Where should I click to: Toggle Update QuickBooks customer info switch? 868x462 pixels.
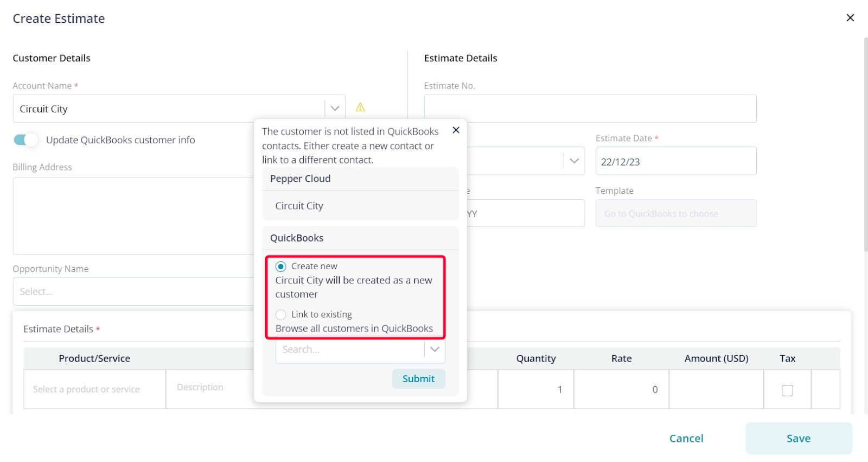click(26, 140)
